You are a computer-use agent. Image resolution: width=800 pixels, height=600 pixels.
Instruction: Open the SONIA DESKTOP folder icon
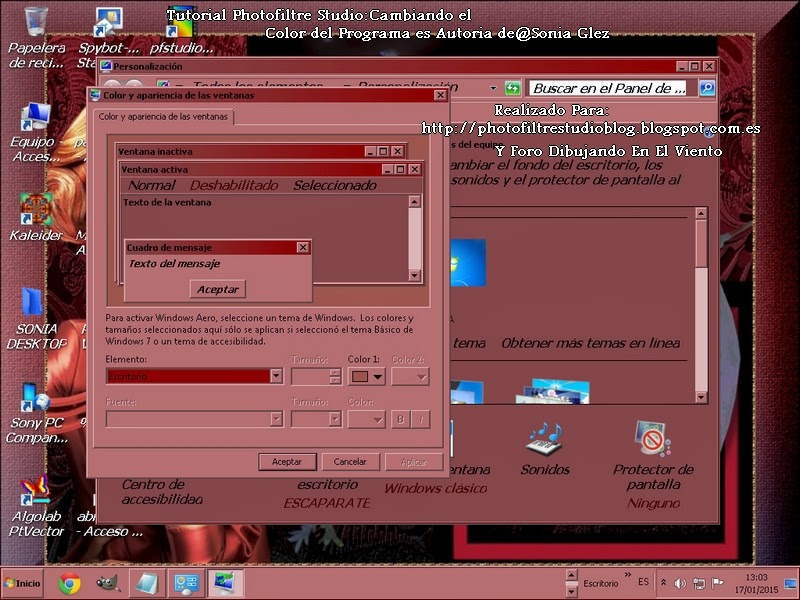[x=36, y=319]
